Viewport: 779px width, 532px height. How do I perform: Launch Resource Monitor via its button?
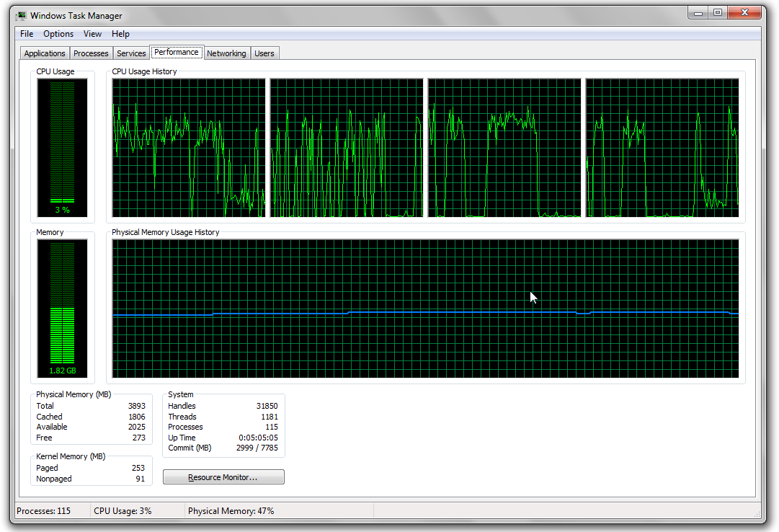[223, 477]
